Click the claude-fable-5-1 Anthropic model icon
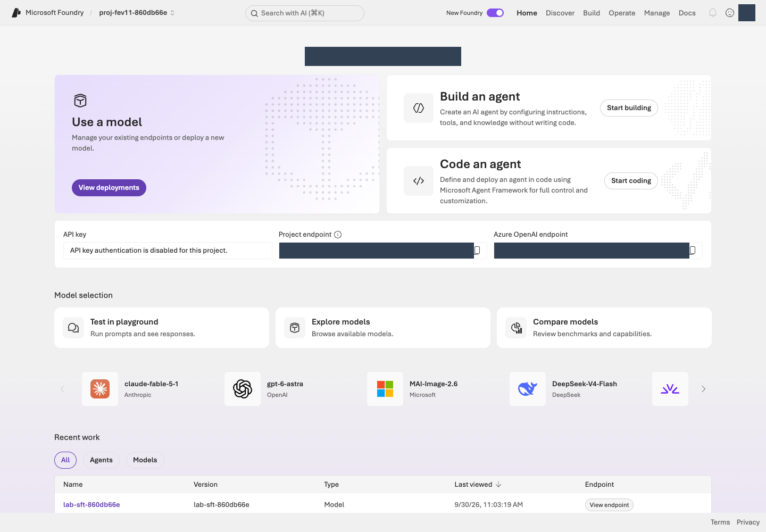 click(x=100, y=389)
